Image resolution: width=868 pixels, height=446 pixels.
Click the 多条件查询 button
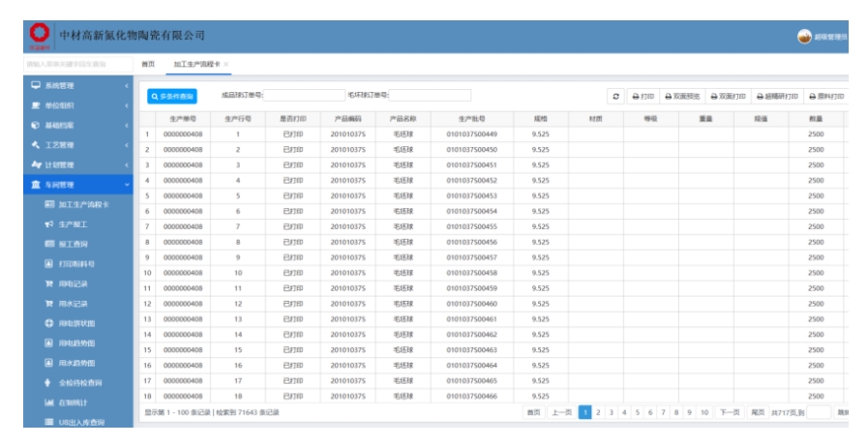(172, 97)
